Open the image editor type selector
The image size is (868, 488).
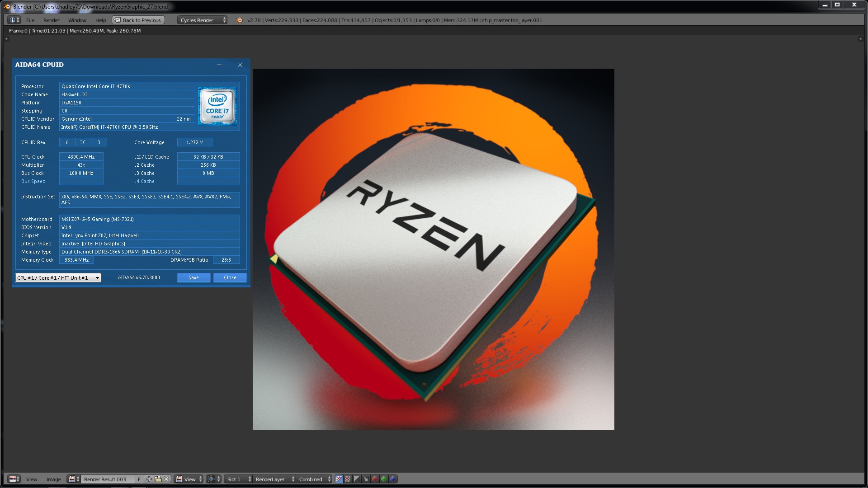[x=14, y=479]
